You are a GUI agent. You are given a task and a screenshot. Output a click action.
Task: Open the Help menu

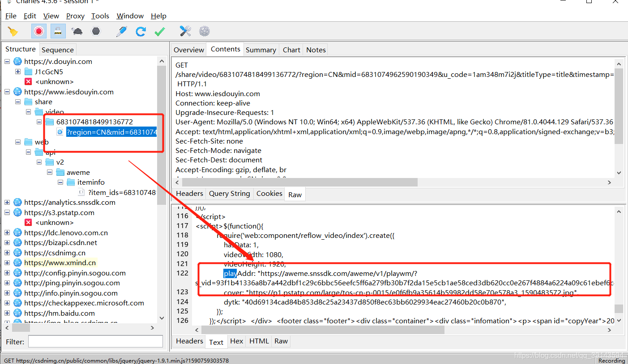[158, 16]
